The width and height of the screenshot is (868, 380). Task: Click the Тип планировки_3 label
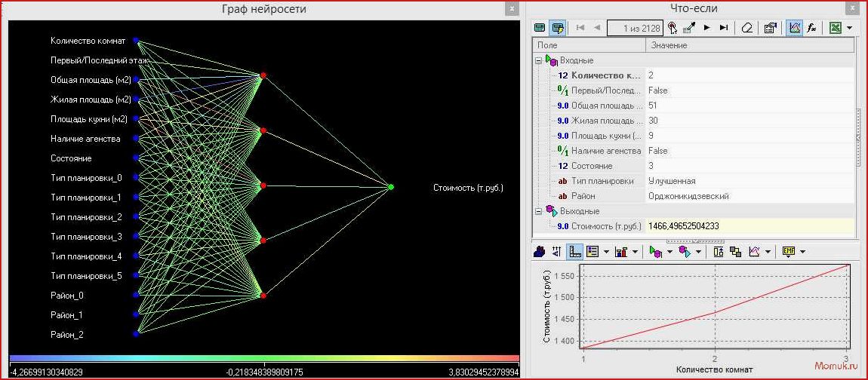click(86, 237)
